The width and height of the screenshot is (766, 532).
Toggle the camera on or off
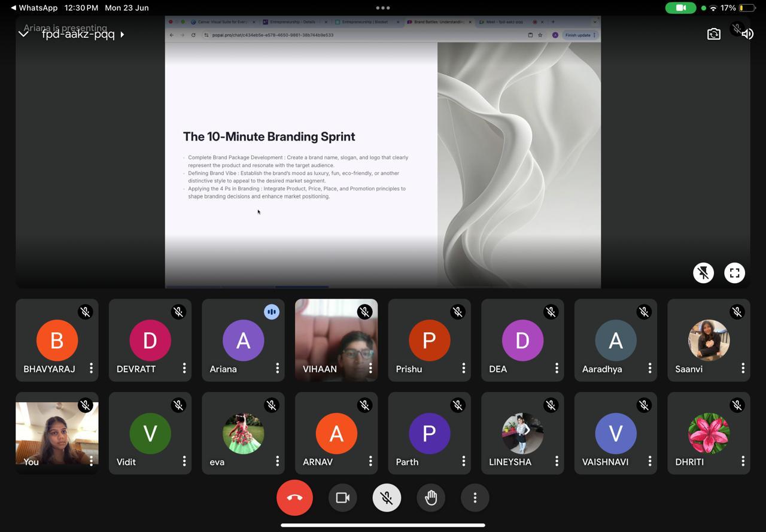pos(342,497)
